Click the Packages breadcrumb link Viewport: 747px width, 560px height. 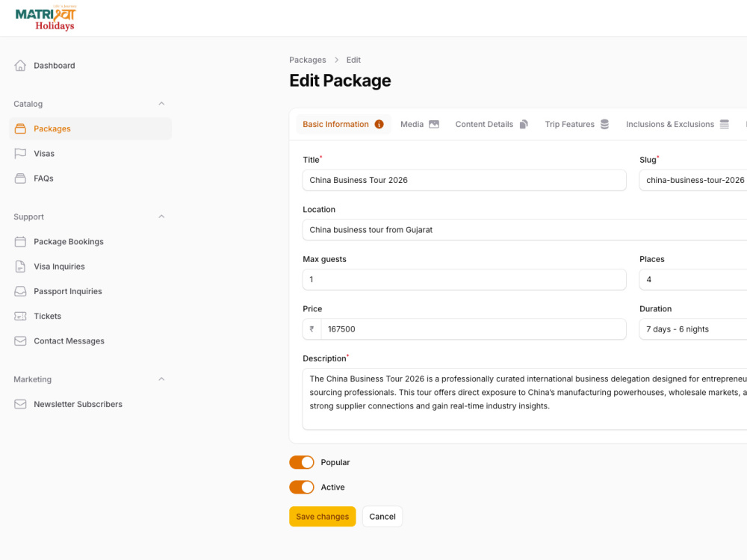tap(308, 60)
